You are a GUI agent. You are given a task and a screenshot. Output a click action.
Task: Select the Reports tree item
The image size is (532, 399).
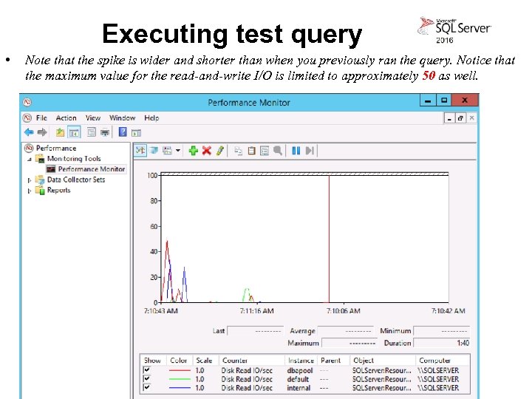tap(58, 190)
